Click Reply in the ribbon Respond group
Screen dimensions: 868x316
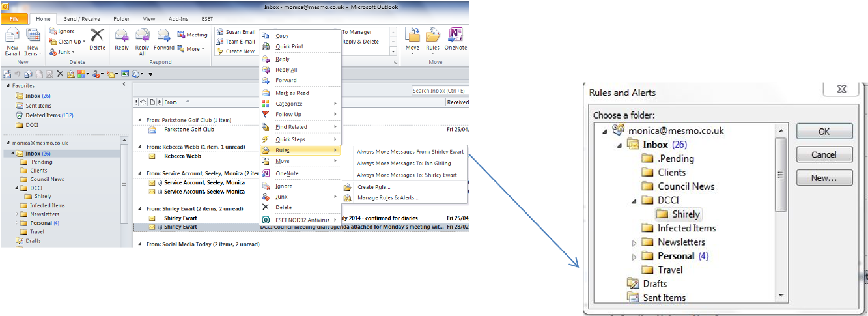coord(122,38)
